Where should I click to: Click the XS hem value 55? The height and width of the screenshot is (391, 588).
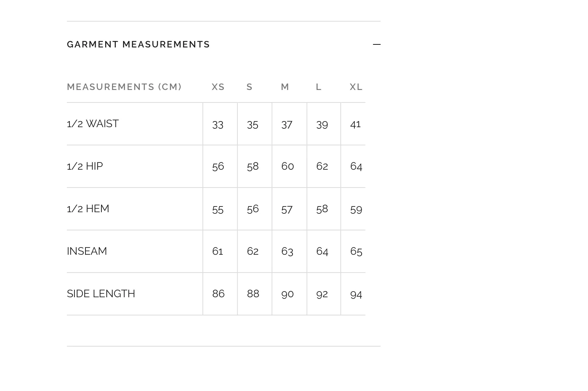218,210
